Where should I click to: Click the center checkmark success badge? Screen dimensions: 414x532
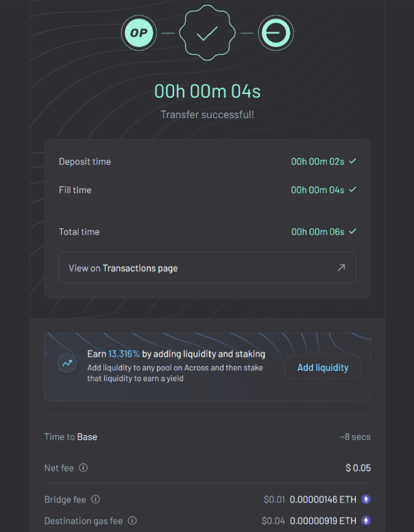[x=208, y=33]
